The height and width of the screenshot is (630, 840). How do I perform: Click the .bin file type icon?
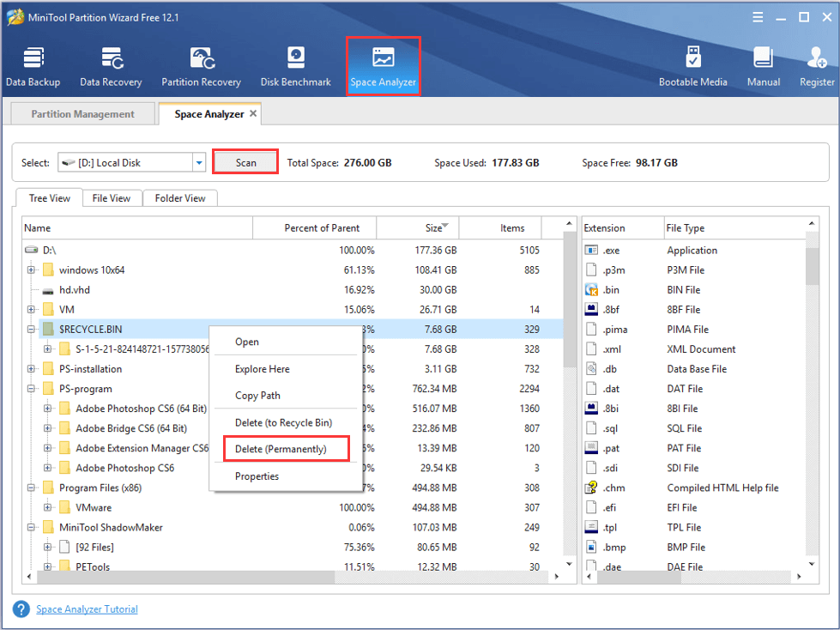pos(591,290)
